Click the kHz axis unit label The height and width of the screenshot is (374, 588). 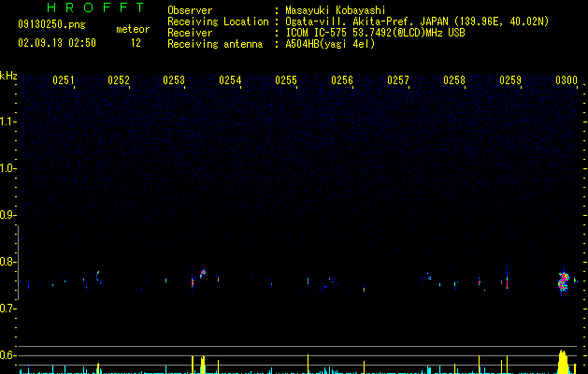point(8,76)
